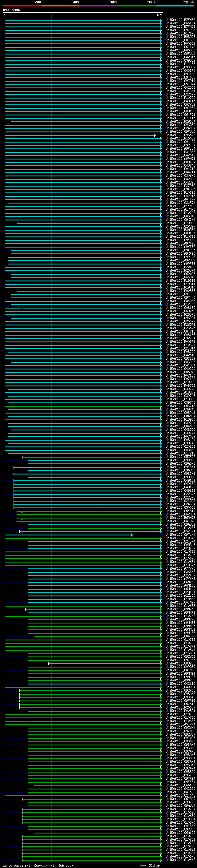
Task: Select hit label UniRef100_Q9SEB9
Action: [180, 358]
